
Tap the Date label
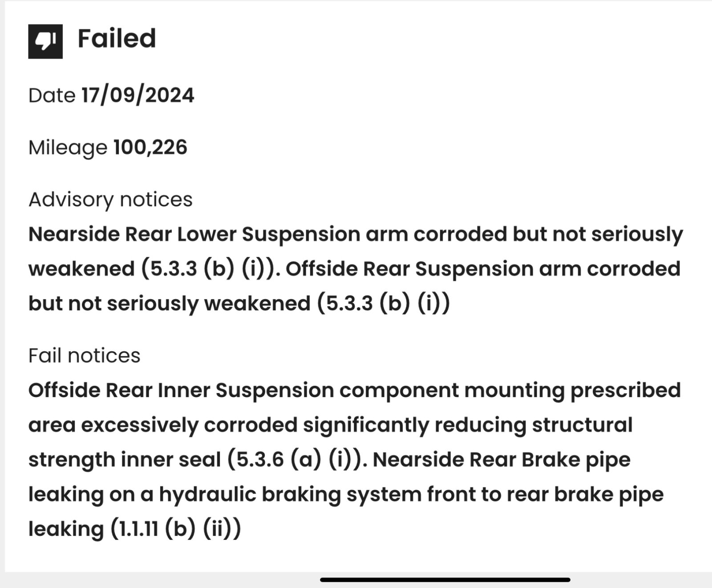tap(52, 95)
